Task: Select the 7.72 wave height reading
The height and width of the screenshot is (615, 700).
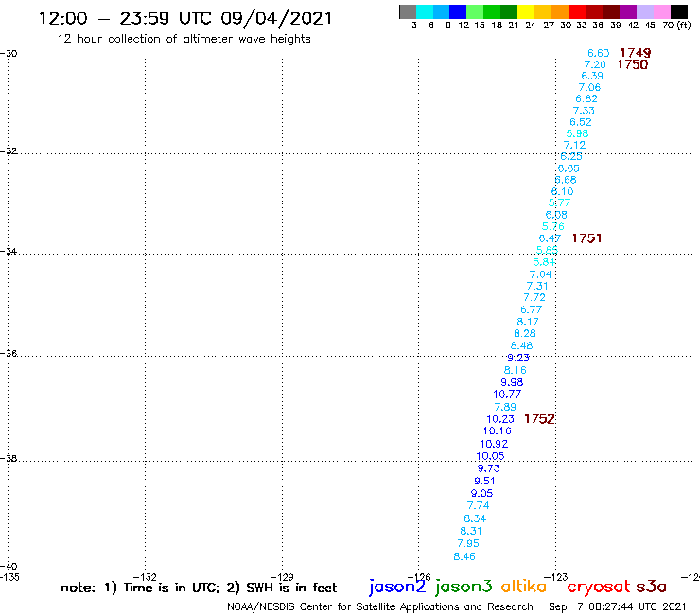Action: click(x=534, y=297)
